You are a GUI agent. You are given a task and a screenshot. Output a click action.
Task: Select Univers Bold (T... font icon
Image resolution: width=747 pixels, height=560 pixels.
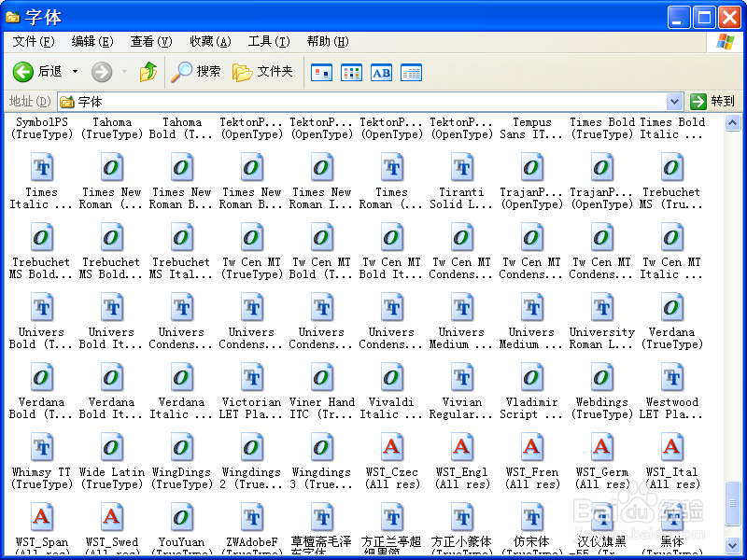[x=42, y=307]
